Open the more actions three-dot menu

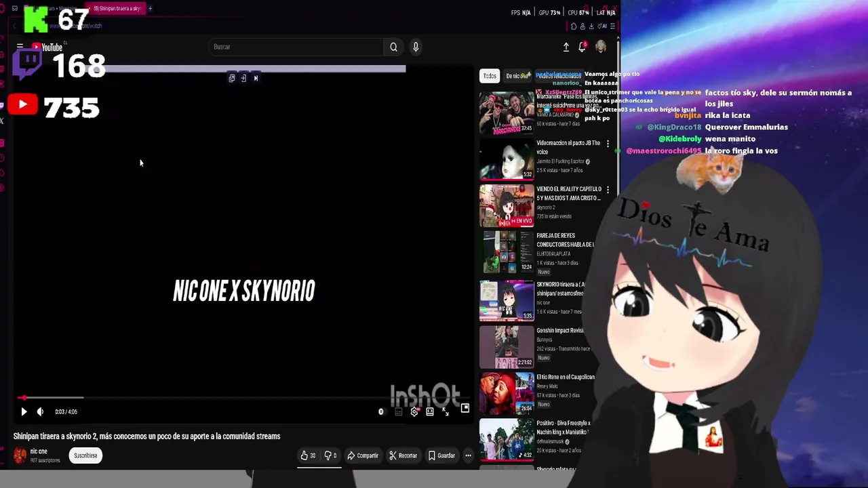click(468, 455)
